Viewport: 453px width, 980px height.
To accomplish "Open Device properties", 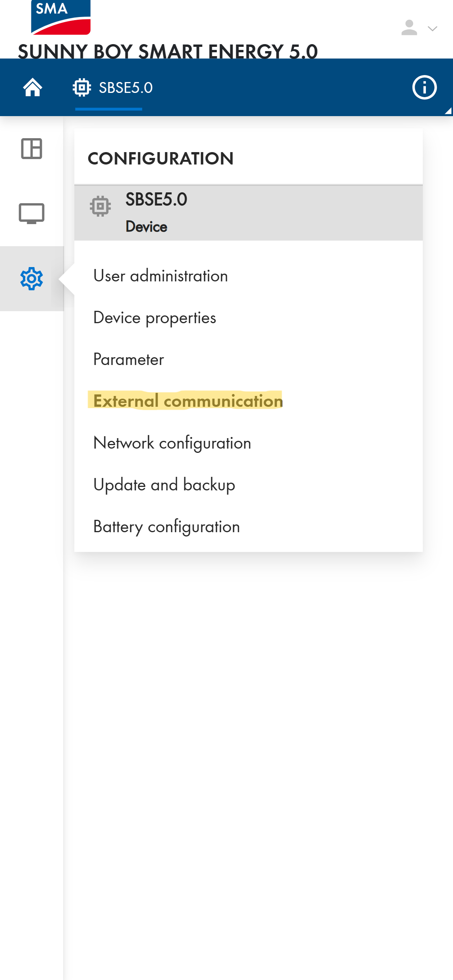I will [155, 318].
